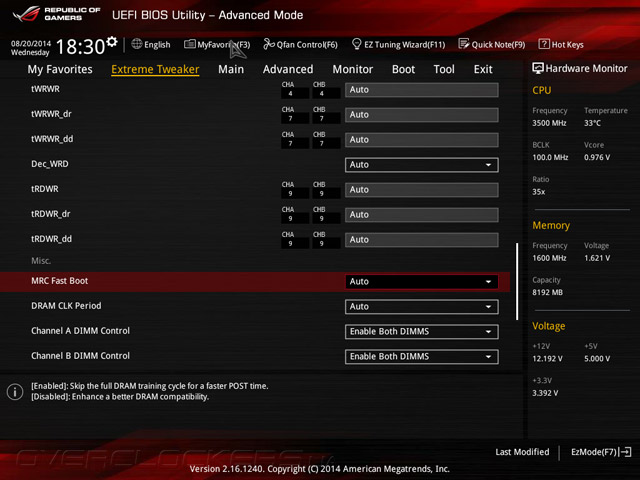This screenshot has height=480, width=640.
Task: Click the Last Modified button
Action: (522, 452)
